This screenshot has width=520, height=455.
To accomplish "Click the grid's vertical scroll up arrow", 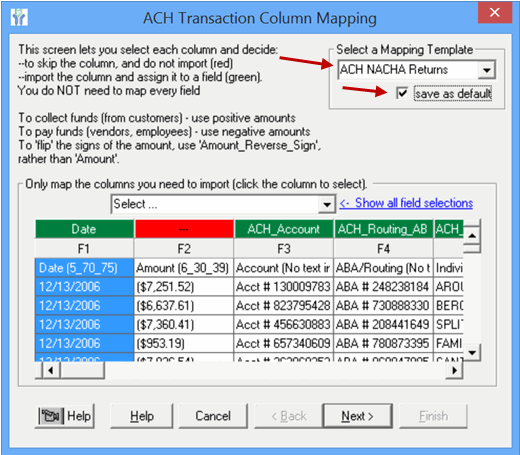I will click(472, 236).
